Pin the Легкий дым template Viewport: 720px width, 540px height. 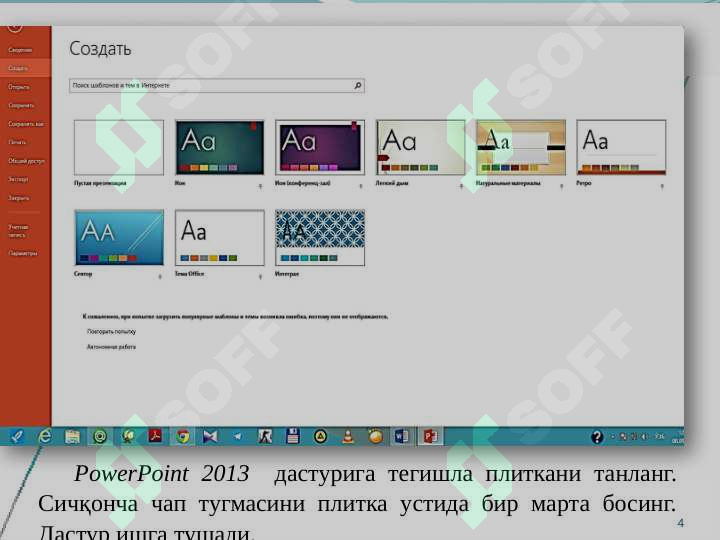(x=461, y=186)
